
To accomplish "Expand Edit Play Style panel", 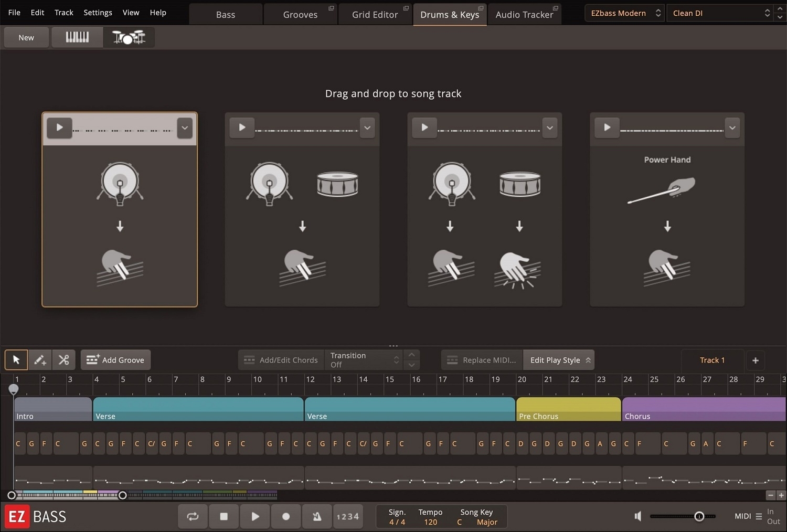I will tap(559, 360).
